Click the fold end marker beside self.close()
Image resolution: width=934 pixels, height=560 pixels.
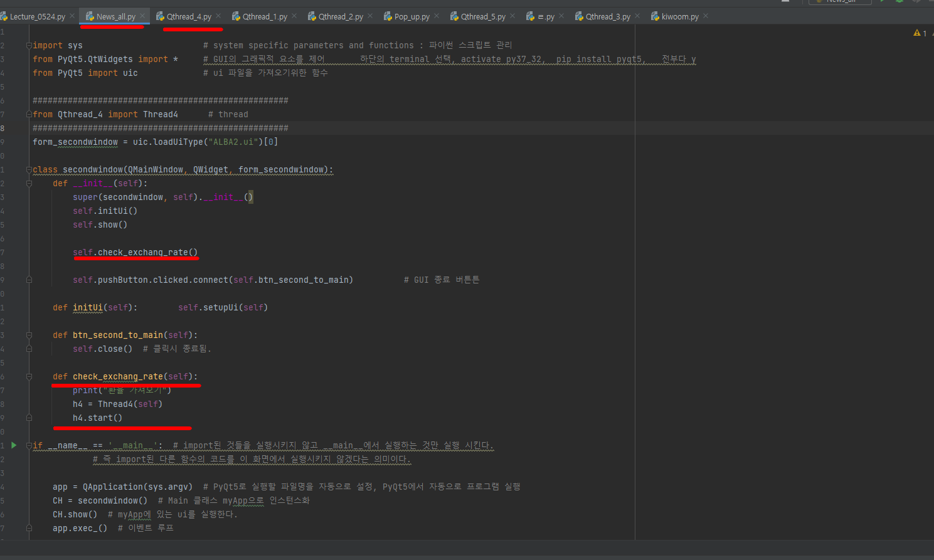coord(29,349)
